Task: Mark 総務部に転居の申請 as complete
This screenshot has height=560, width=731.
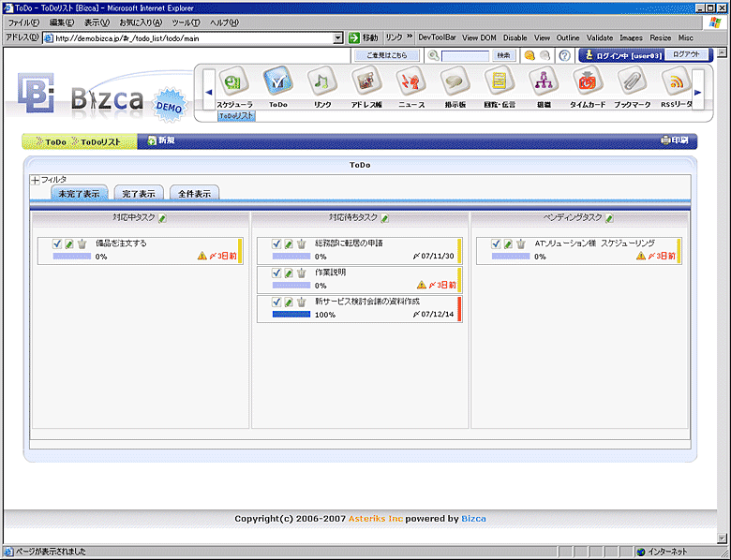Action: pos(276,243)
